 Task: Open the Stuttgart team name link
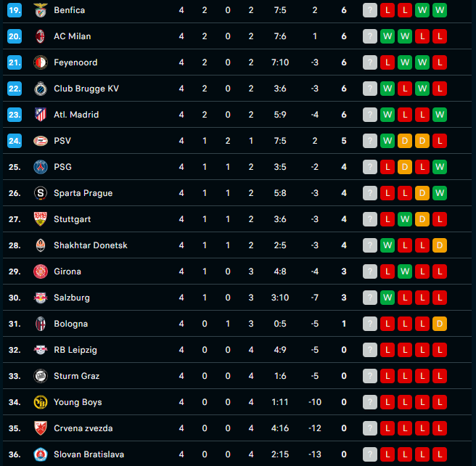72,219
